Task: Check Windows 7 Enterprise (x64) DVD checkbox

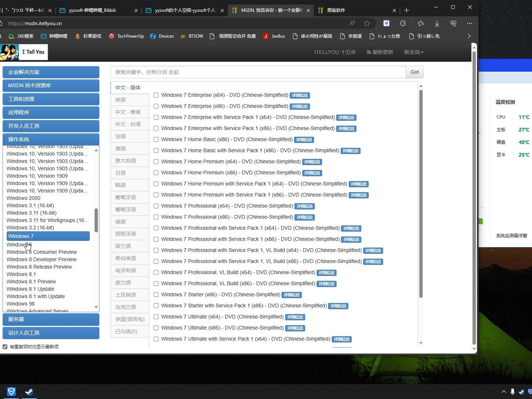Action: coord(156,95)
